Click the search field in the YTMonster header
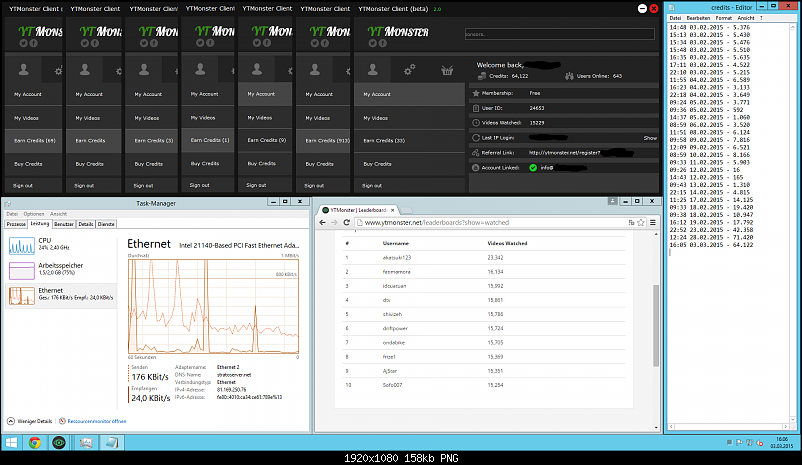 560,34
